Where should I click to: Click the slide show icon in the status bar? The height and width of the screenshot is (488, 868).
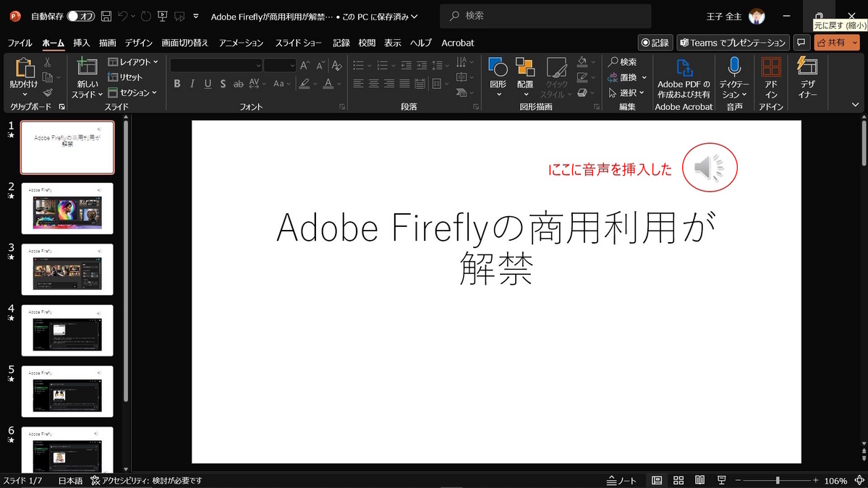[721, 481]
